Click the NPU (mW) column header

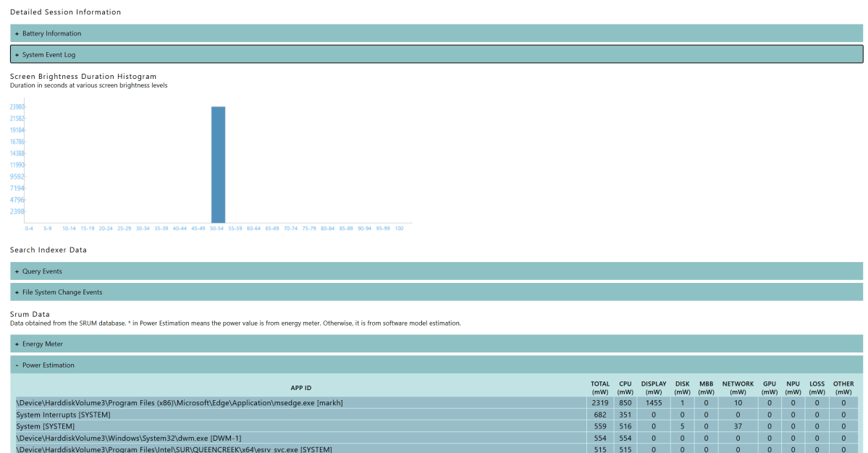pos(793,388)
